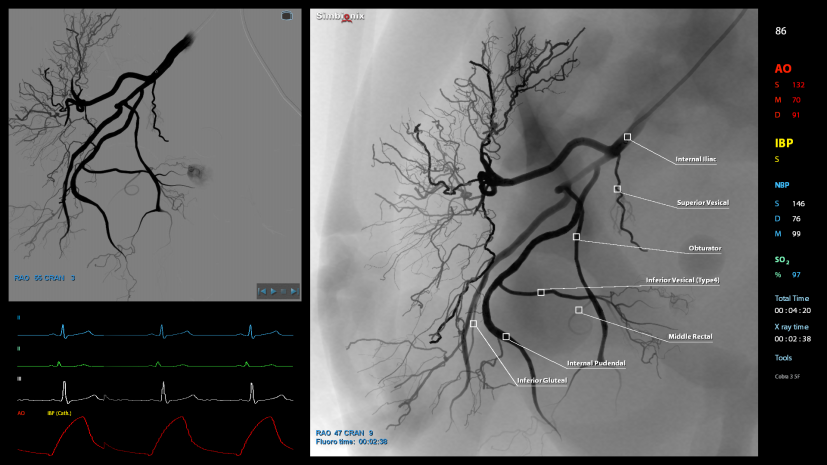Click the camera icon in the reference image

pos(287,16)
